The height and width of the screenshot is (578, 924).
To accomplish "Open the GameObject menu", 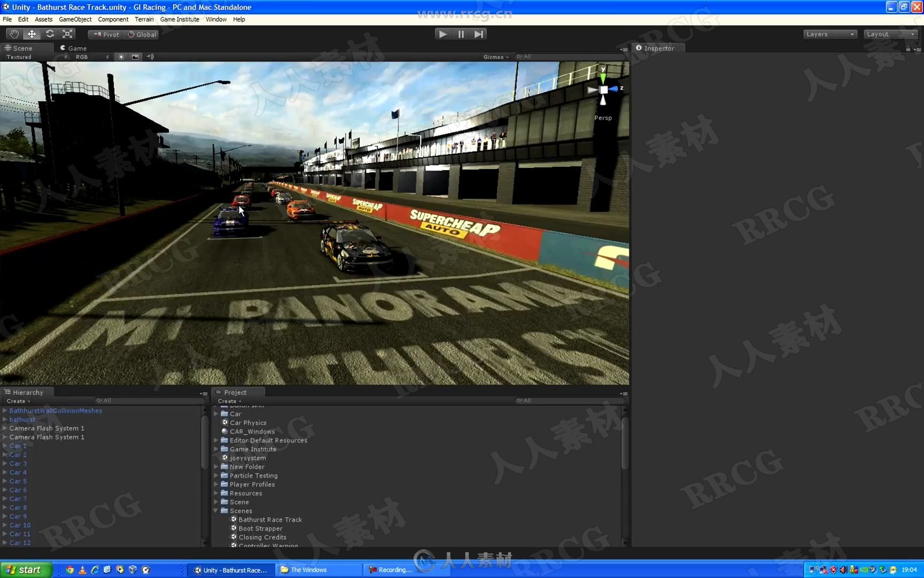I will (x=75, y=19).
